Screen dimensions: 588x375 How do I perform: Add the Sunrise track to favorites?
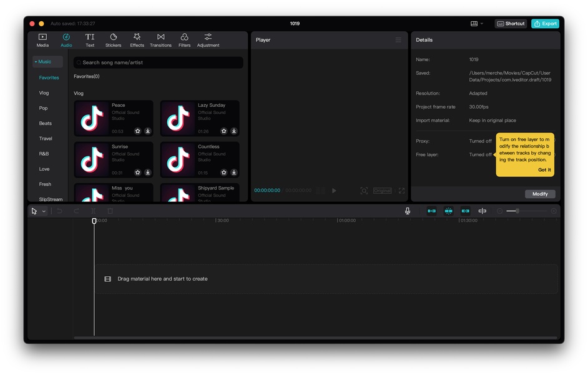tap(137, 172)
